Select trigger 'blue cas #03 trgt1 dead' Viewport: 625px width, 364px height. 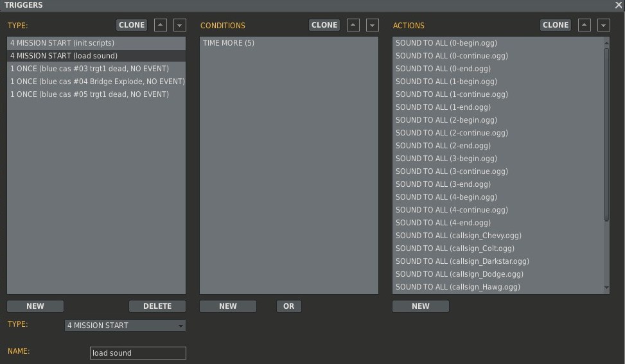pos(96,69)
